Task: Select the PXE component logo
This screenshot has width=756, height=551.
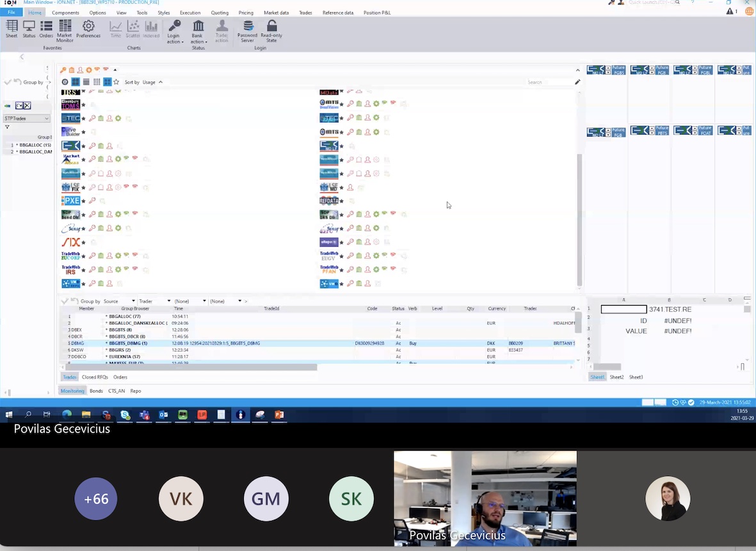Action: click(70, 201)
